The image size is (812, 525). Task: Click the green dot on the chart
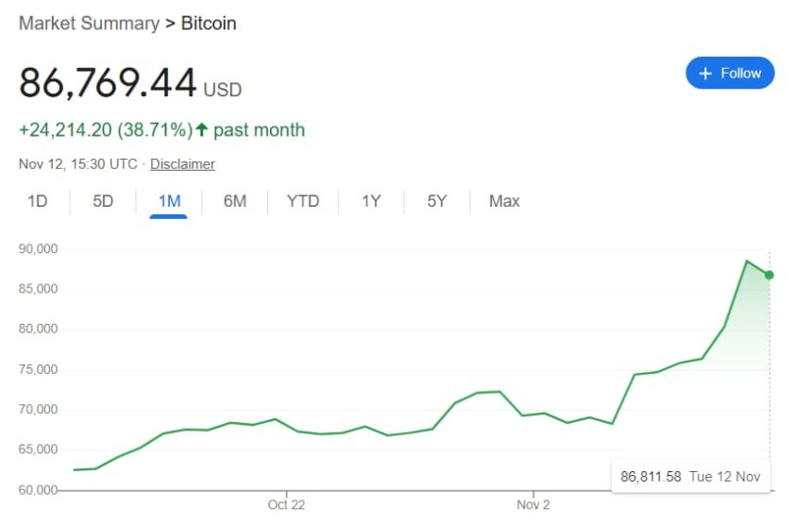[x=770, y=275]
